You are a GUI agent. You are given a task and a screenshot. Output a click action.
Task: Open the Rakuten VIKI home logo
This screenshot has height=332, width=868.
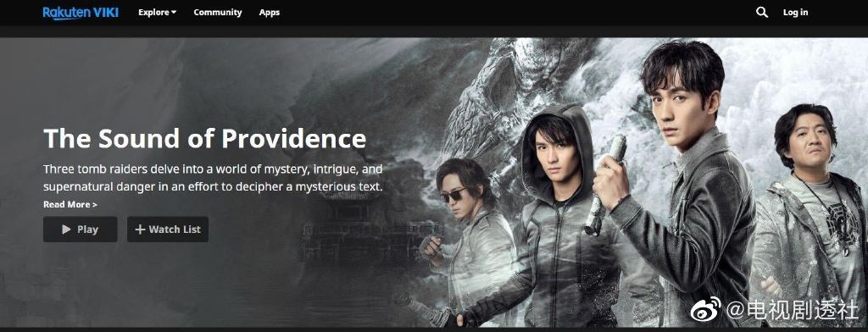click(81, 12)
